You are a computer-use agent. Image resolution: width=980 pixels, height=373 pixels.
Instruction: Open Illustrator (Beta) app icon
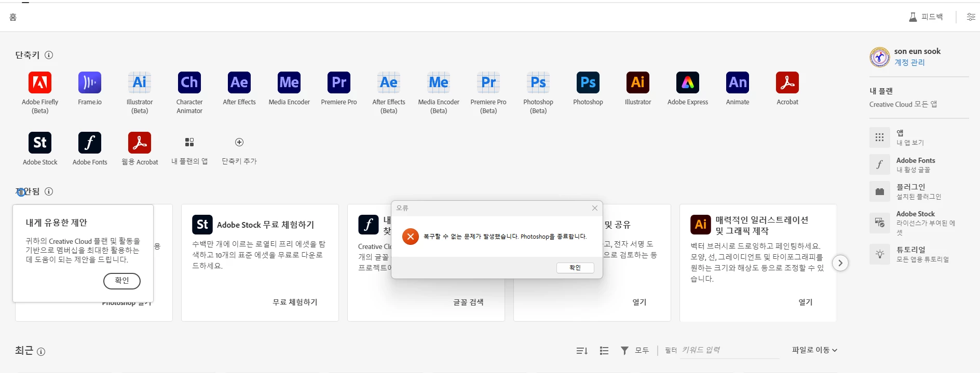click(140, 82)
